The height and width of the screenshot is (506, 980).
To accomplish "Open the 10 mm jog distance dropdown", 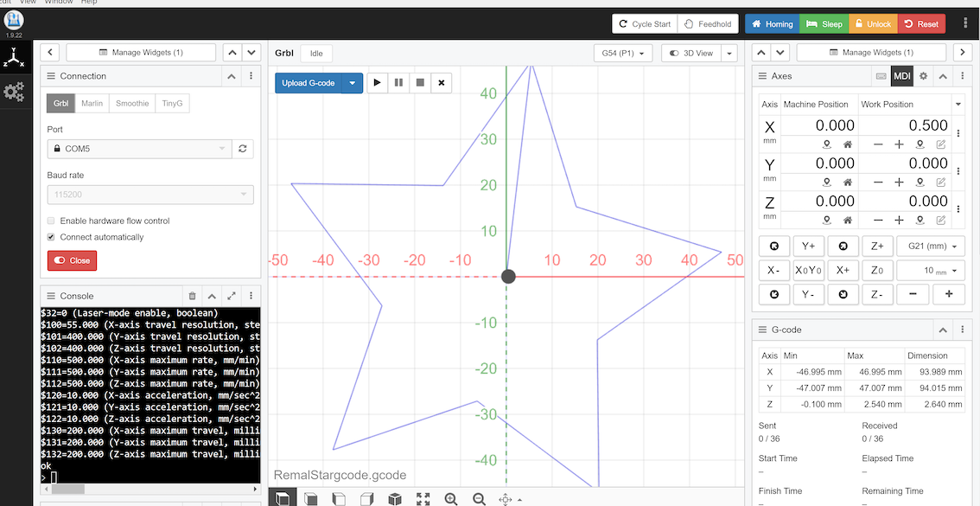I will tap(931, 270).
